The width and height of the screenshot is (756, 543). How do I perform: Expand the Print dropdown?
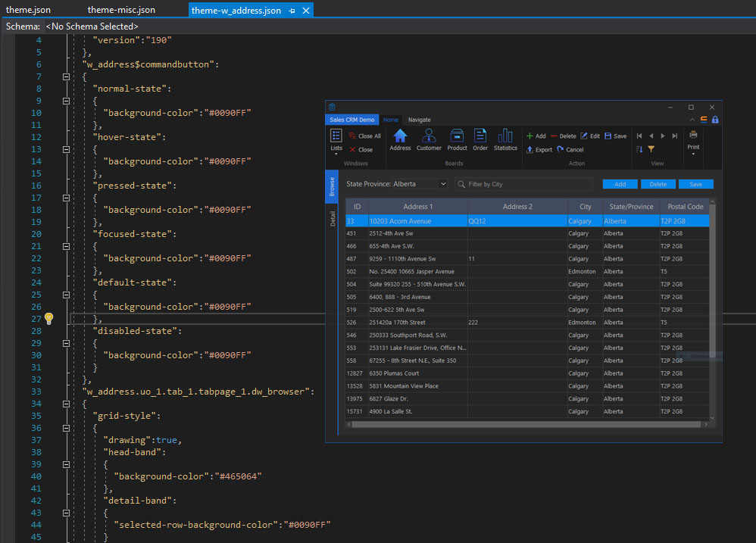click(x=693, y=155)
